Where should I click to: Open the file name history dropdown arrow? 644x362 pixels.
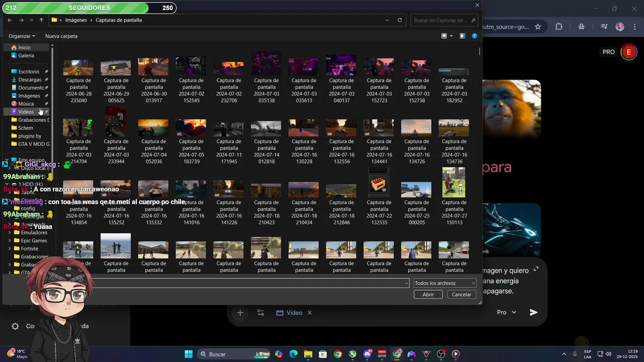click(407, 283)
